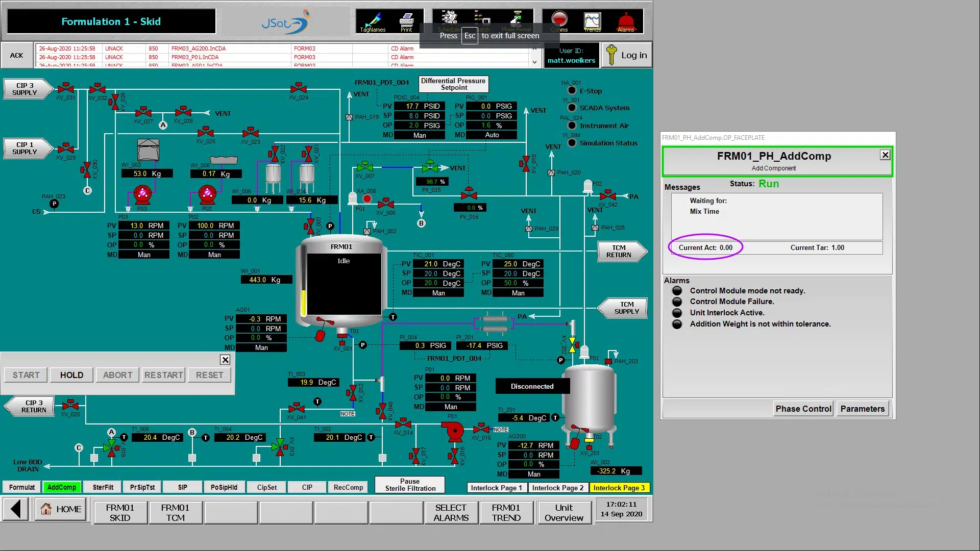The width and height of the screenshot is (980, 551).
Task: Click valve XV_029 on CIP 1 supply
Action: 65,148
